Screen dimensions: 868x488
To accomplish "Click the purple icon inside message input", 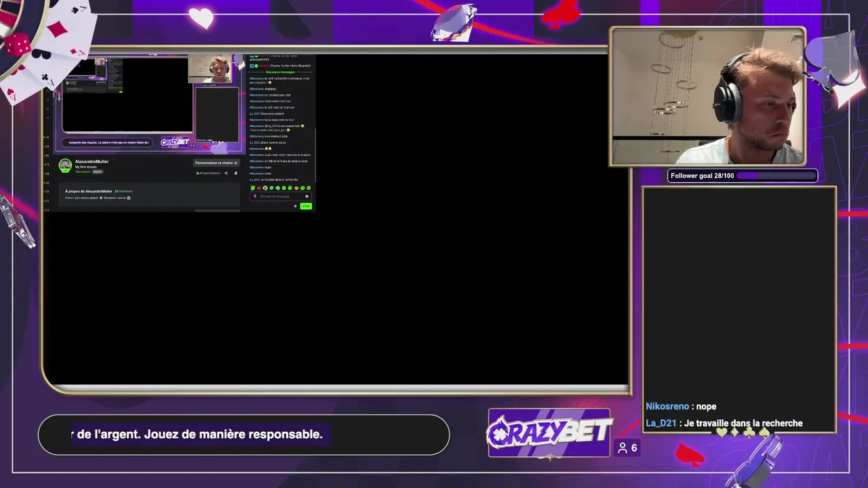I will [255, 197].
